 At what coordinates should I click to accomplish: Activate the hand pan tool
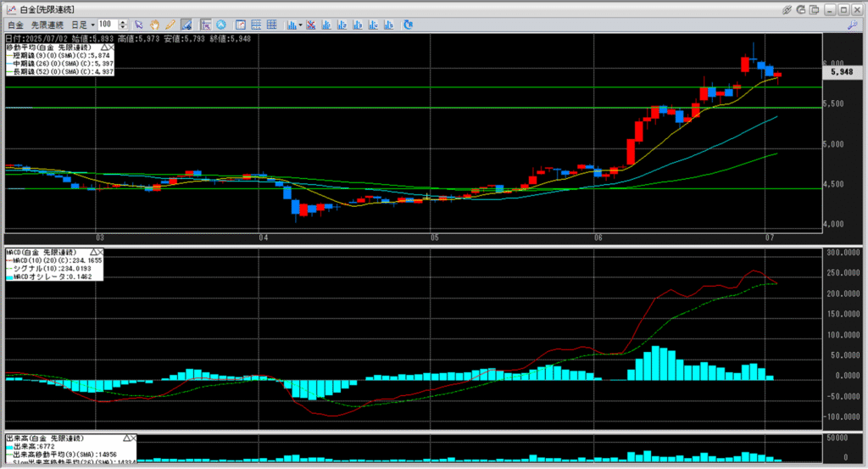(x=154, y=25)
